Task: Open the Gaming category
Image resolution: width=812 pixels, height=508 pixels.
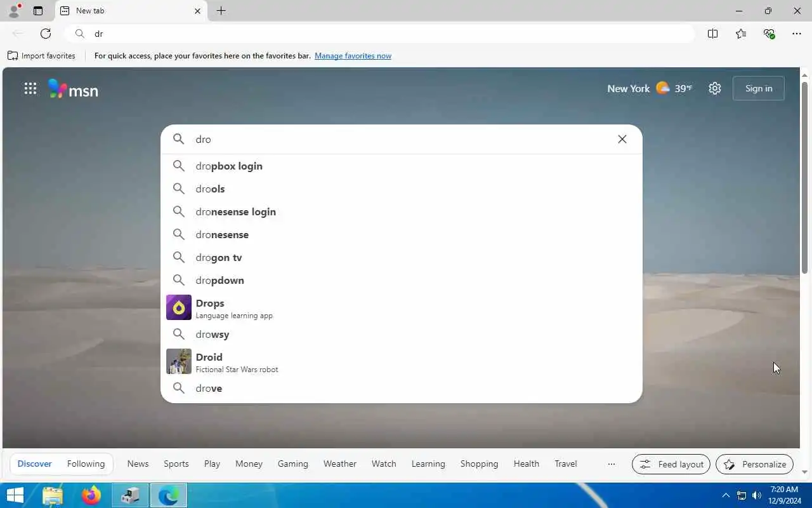Action: (x=292, y=464)
